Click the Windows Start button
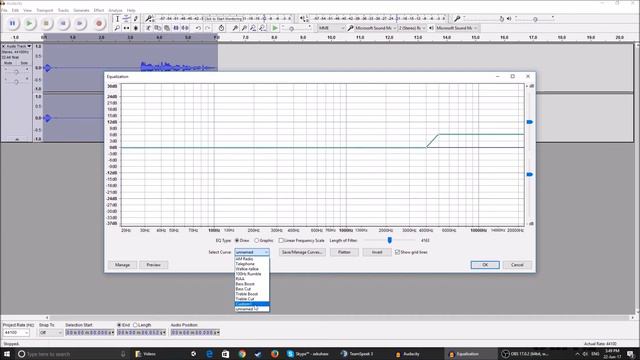 [x=7, y=354]
